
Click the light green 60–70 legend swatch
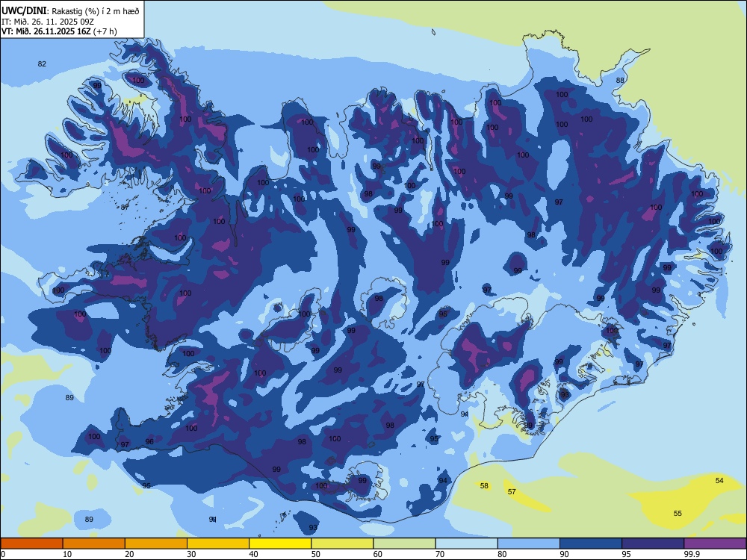coord(404,544)
